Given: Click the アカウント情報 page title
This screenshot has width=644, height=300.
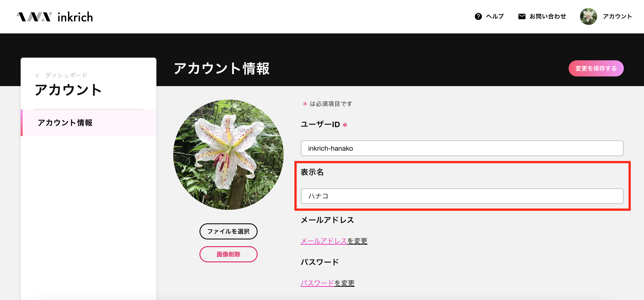Looking at the screenshot, I should (221, 68).
